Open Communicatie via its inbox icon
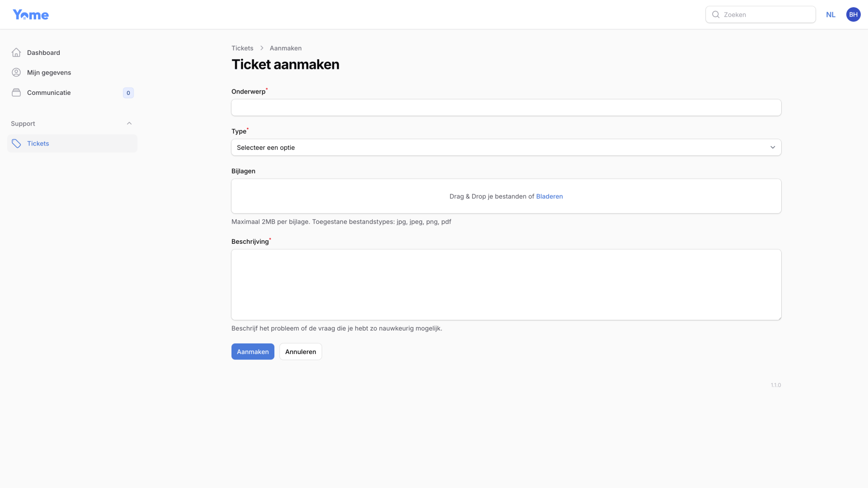The image size is (868, 488). pyautogui.click(x=16, y=92)
